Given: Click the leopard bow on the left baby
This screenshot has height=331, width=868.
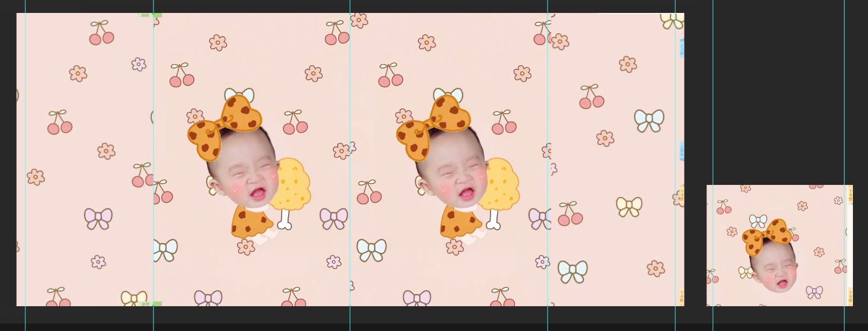Looking at the screenshot, I should pyautogui.click(x=225, y=127).
